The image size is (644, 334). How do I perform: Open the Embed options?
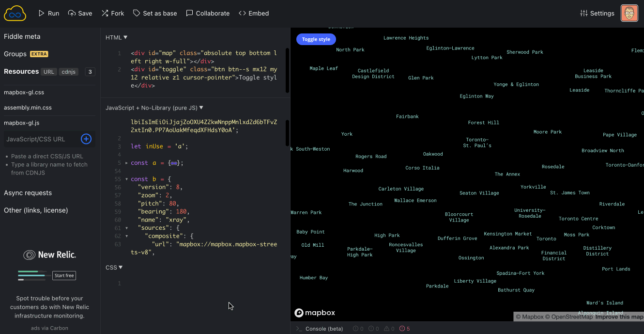(253, 13)
